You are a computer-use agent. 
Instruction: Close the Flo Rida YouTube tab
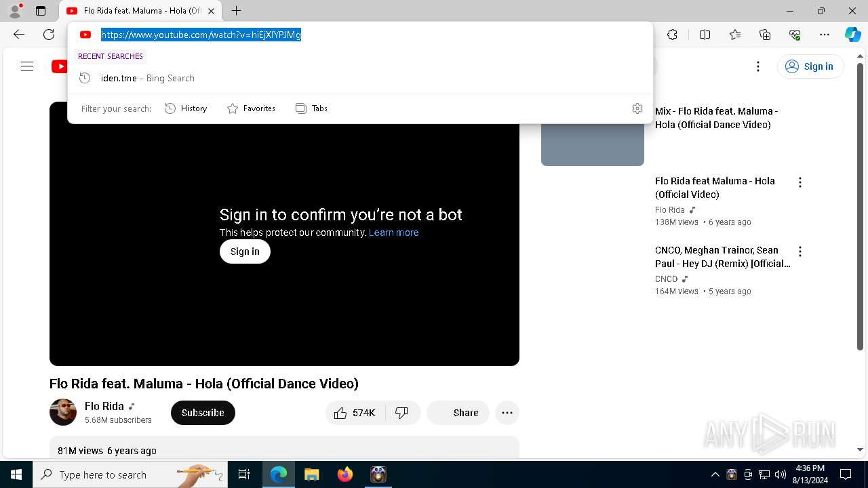pos(211,11)
